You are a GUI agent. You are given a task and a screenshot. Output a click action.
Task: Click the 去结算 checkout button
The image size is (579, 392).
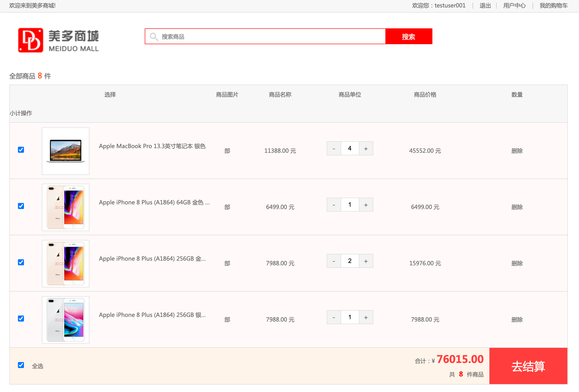pos(528,366)
